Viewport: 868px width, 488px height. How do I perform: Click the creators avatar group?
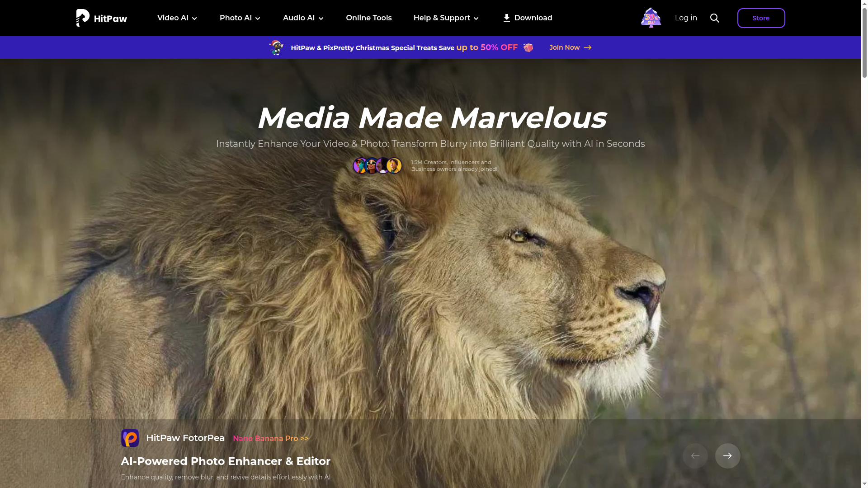[377, 166]
